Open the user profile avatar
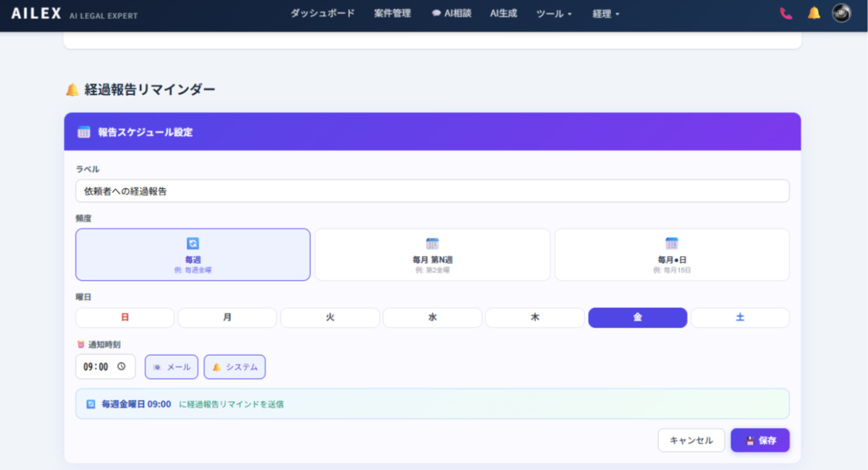 tap(841, 13)
